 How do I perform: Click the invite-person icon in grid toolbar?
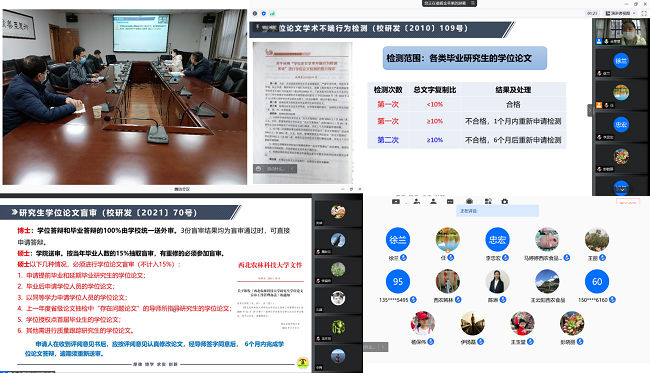pyautogui.click(x=417, y=201)
